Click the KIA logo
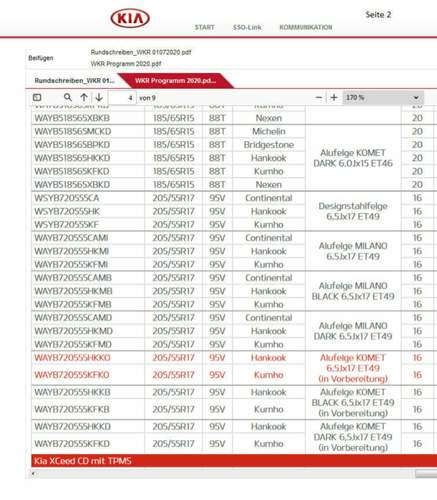The width and height of the screenshot is (437, 500). pyautogui.click(x=130, y=18)
